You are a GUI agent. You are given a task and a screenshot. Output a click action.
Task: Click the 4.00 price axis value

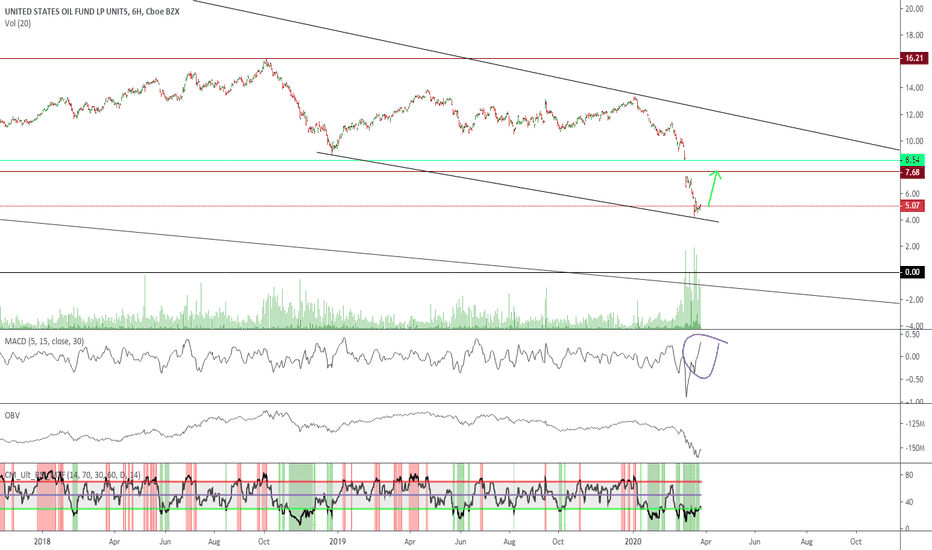click(912, 220)
